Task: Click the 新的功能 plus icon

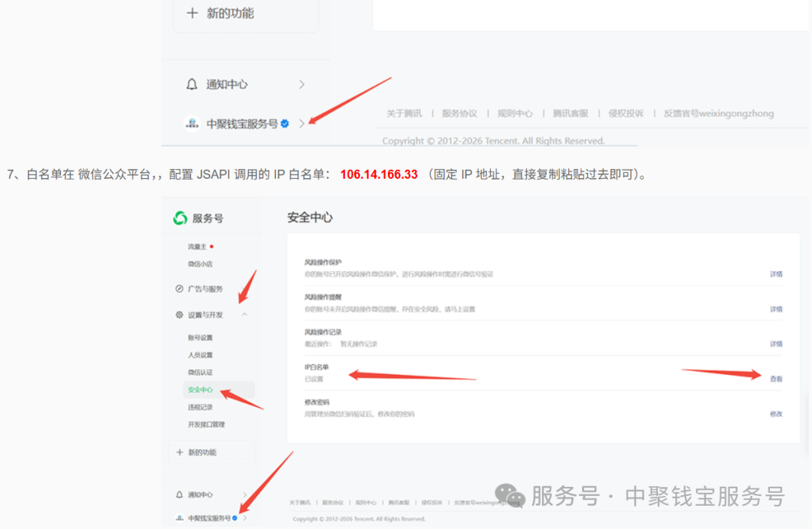Action: pyautogui.click(x=179, y=452)
